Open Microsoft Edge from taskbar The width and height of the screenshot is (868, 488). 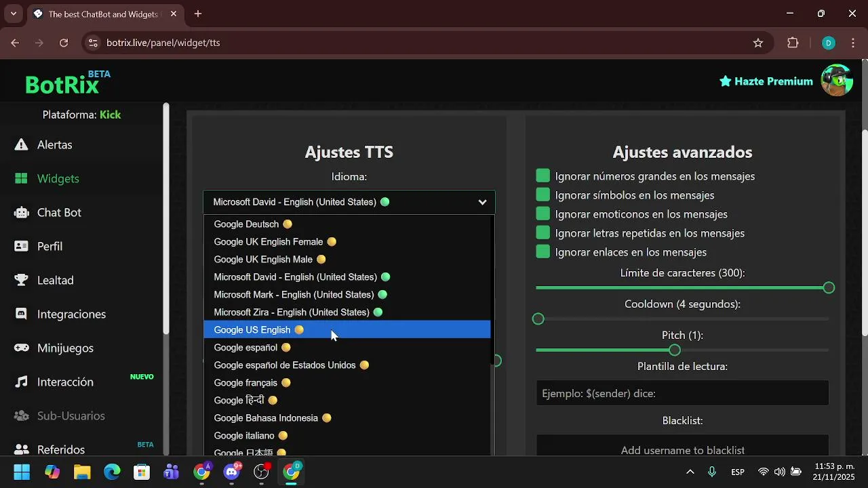tap(112, 472)
